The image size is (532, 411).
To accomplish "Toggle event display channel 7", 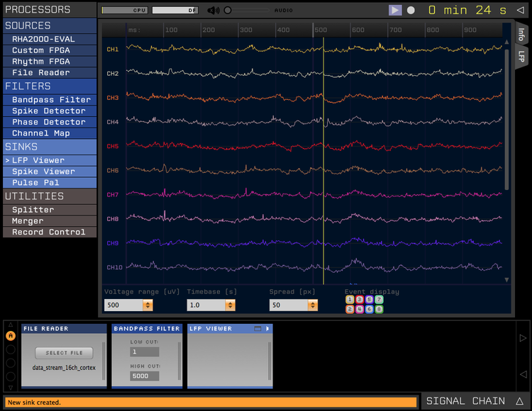I will pyautogui.click(x=379, y=300).
